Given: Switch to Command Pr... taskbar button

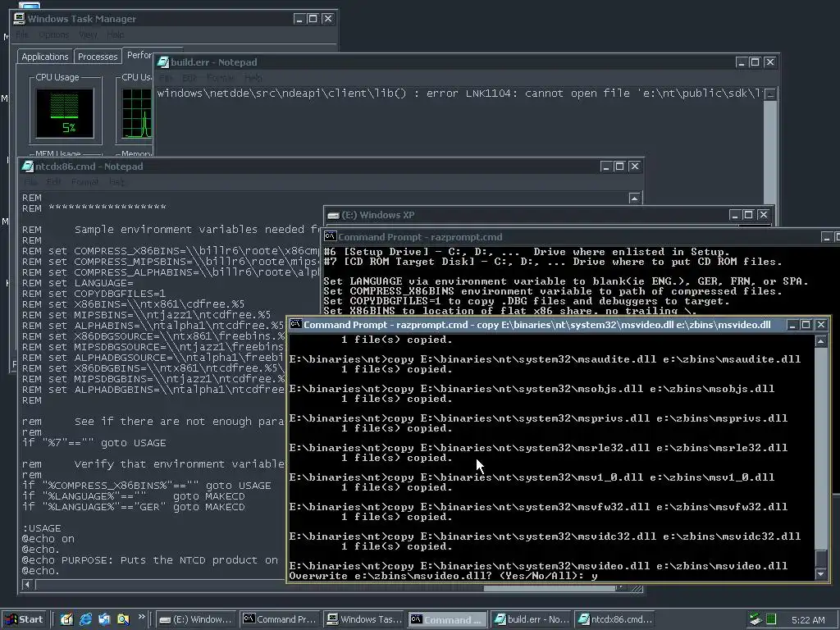Looking at the screenshot, I should [x=279, y=619].
